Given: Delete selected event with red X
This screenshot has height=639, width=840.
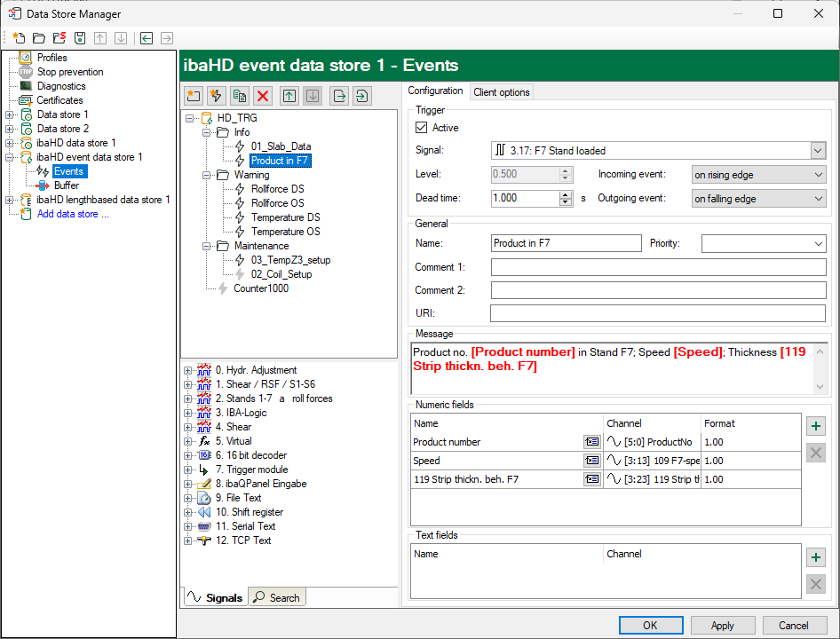Looking at the screenshot, I should click(x=263, y=96).
